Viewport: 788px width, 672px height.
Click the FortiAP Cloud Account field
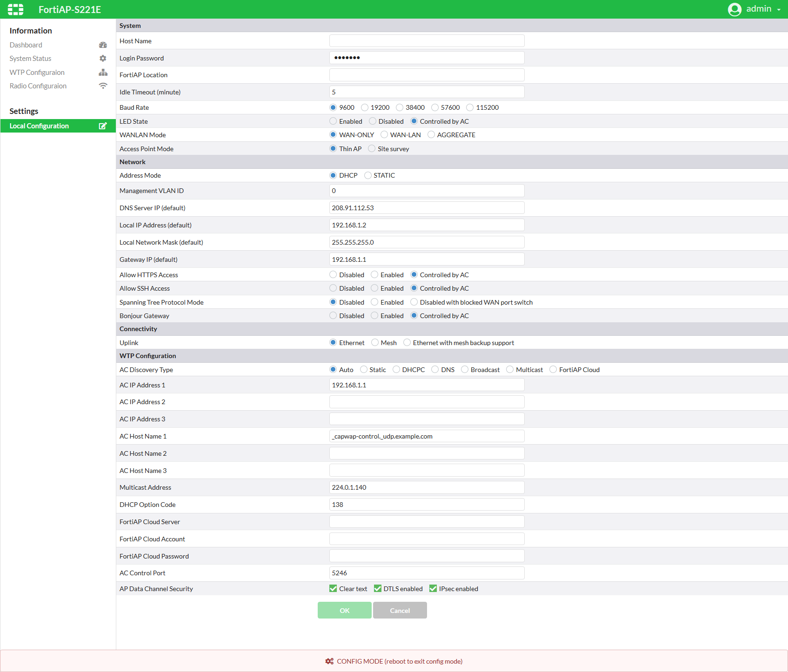click(427, 539)
